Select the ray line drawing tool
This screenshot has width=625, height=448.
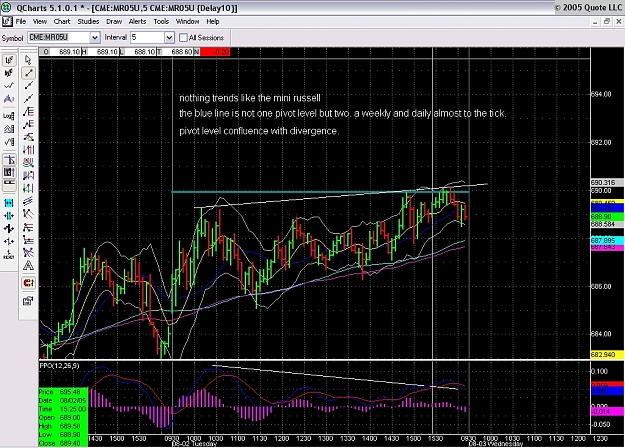tap(28, 86)
